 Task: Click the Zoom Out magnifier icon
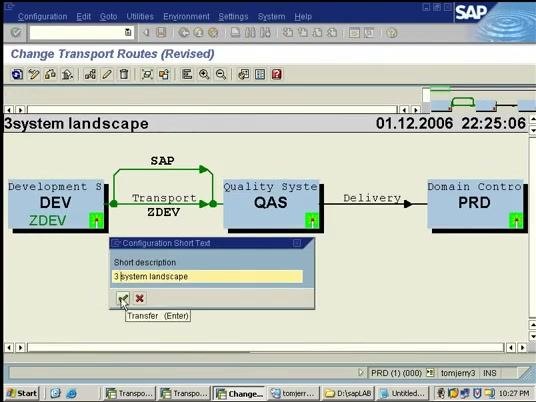(221, 74)
